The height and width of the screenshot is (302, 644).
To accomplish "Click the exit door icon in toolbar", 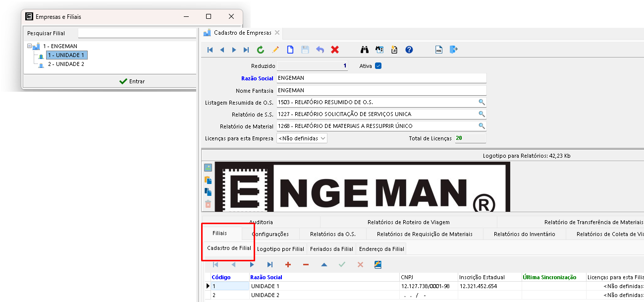I will click(454, 50).
